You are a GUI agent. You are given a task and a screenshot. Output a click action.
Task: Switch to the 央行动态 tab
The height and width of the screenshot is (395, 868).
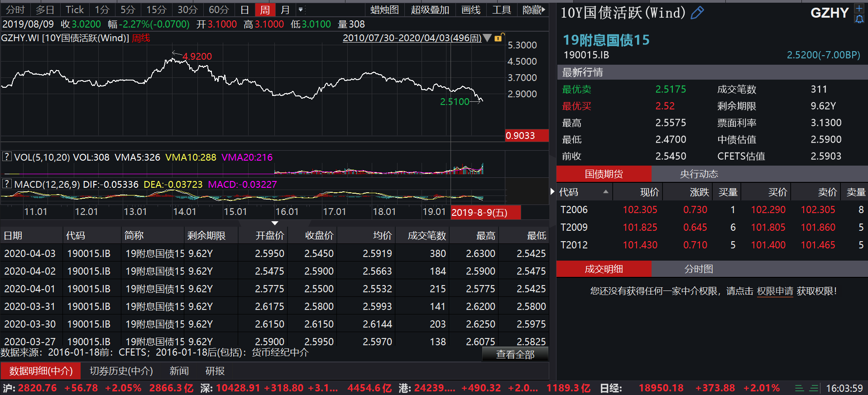[x=699, y=174]
